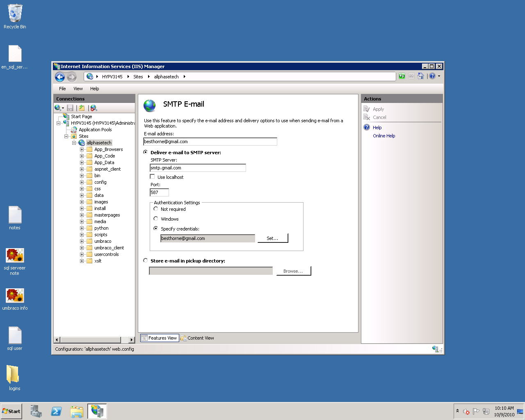Viewport: 525px width, 420px height.
Task: Click the Up folder icon in Connections
Action: tap(82, 108)
